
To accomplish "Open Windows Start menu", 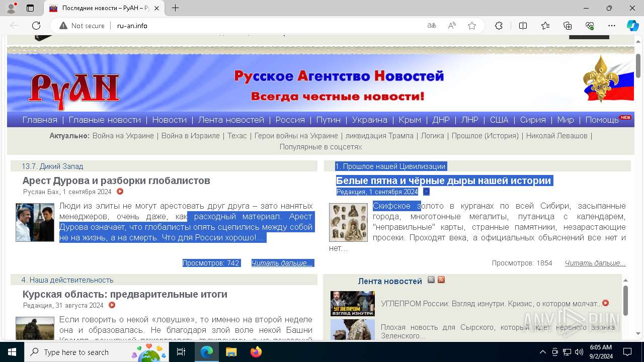I will [12, 352].
